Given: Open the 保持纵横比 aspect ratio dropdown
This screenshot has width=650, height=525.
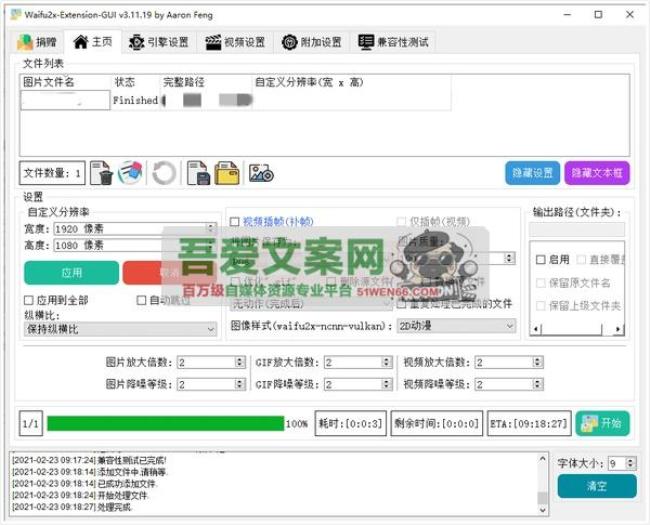Looking at the screenshot, I should [120, 329].
